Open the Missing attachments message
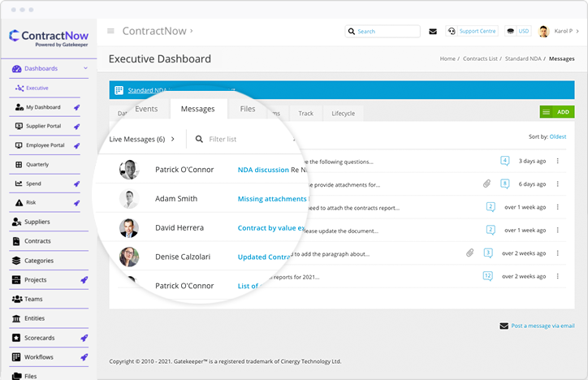 [272, 199]
